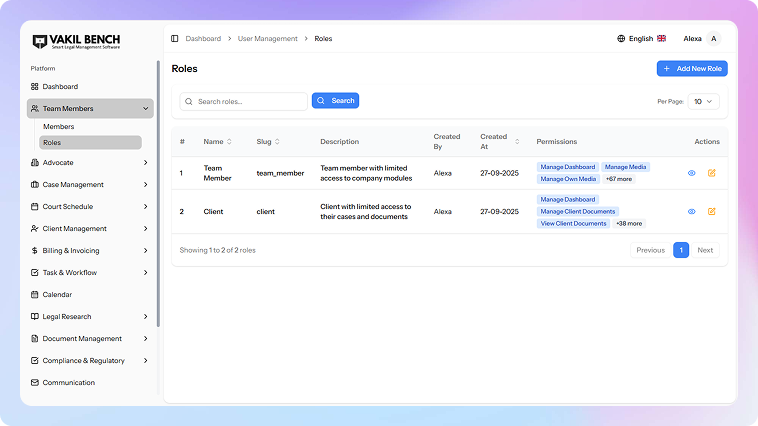
Task: Open the Per Page dropdown
Action: [x=704, y=101]
